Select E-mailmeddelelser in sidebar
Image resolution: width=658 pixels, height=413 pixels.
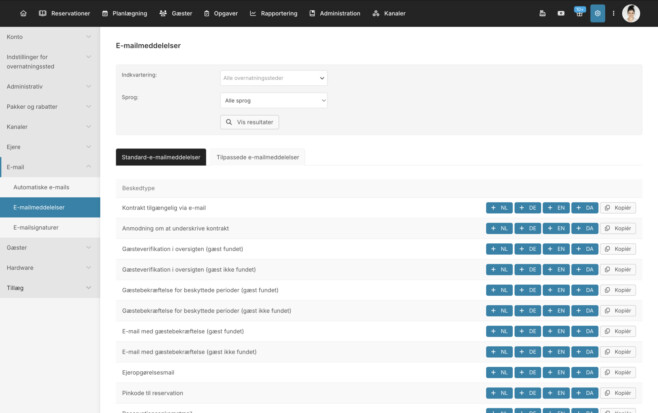tap(50, 207)
